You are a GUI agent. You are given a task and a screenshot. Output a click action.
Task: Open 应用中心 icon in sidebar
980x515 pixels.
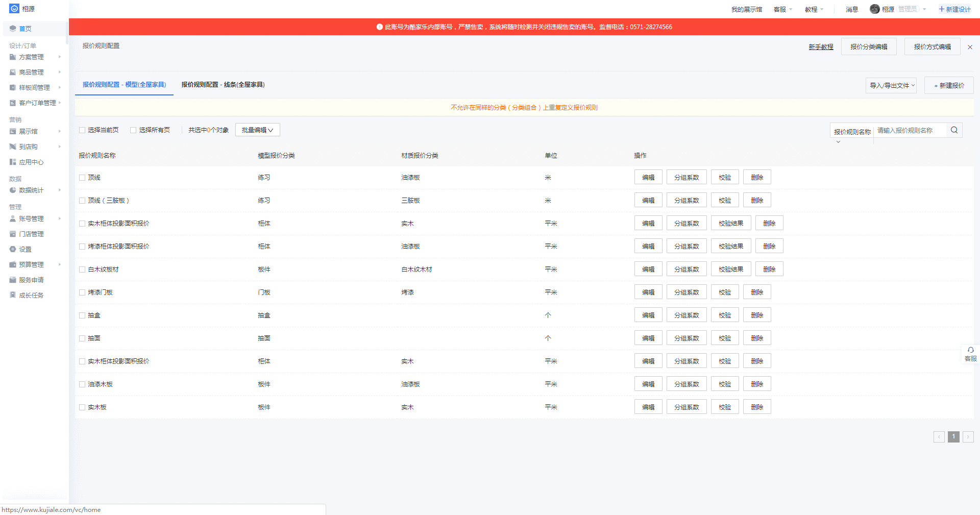tap(13, 162)
